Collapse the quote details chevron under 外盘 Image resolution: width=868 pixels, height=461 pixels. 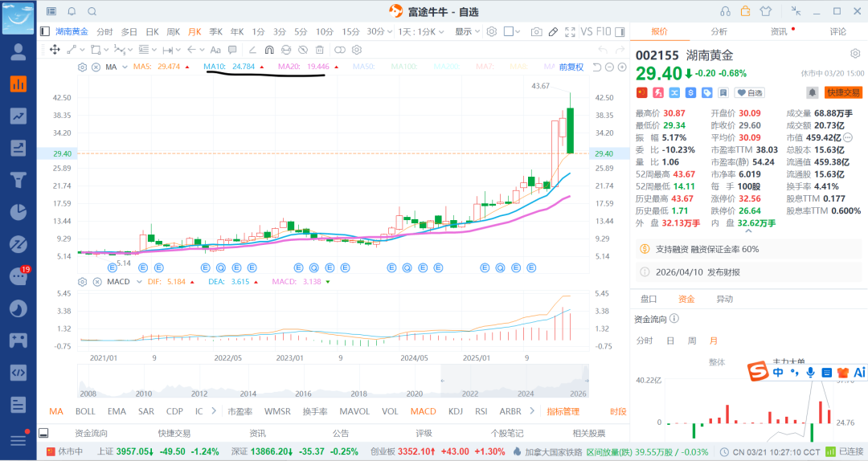pyautogui.click(x=748, y=231)
